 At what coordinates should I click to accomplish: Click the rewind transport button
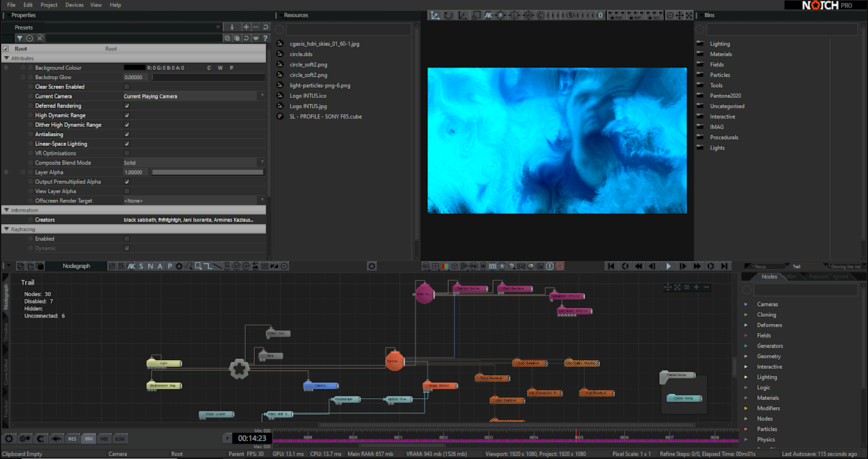(638, 266)
